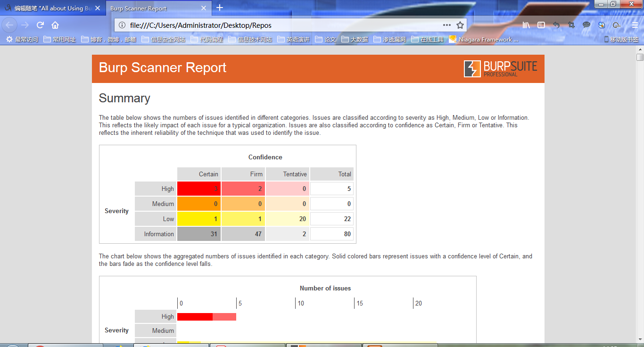Click the Burp Scanner Report banner title
Image resolution: width=644 pixels, height=347 pixels.
coord(163,67)
